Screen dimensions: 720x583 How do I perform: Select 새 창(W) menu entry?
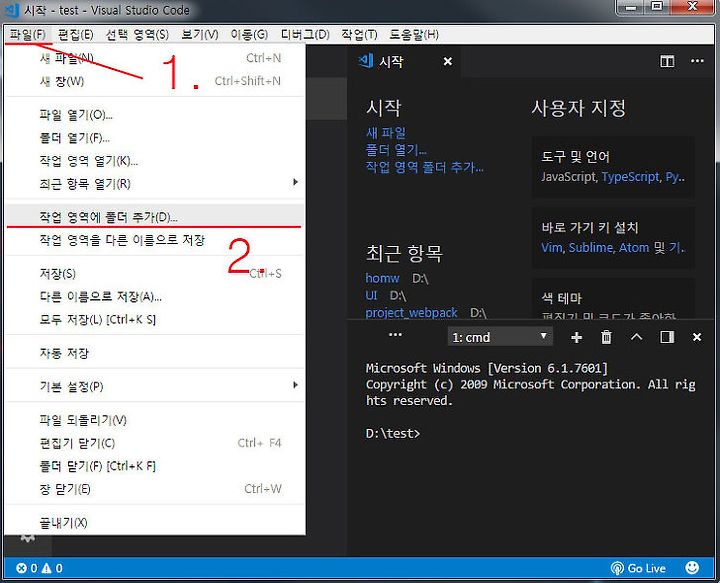point(155,81)
